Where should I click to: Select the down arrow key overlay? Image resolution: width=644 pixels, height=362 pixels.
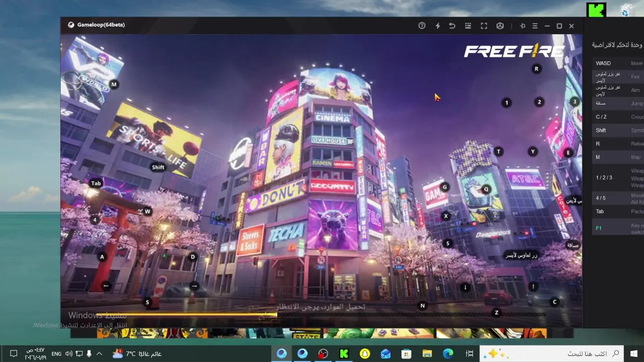point(465,288)
